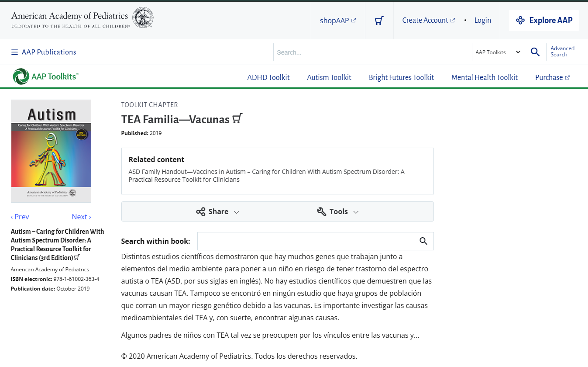The width and height of the screenshot is (588, 367).
Task: Open the Mental Health Toolkit menu item
Action: coord(485,77)
